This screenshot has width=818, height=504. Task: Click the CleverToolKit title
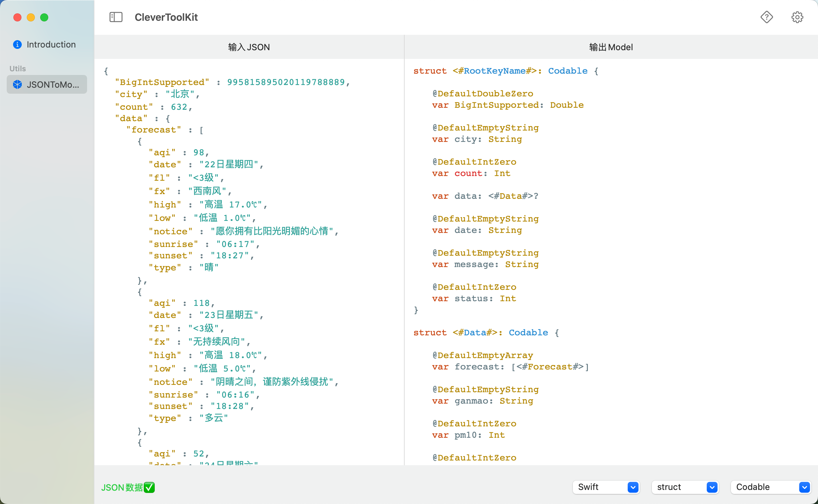pos(166,17)
